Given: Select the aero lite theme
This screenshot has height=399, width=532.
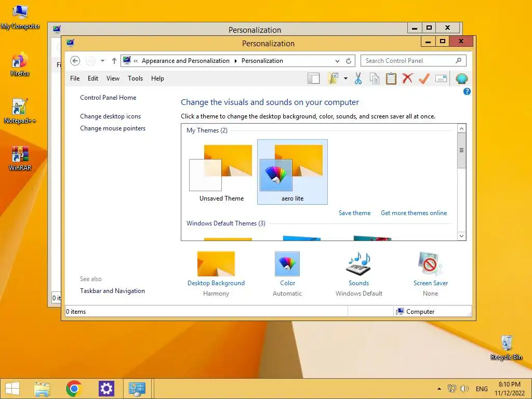Looking at the screenshot, I should tap(292, 172).
